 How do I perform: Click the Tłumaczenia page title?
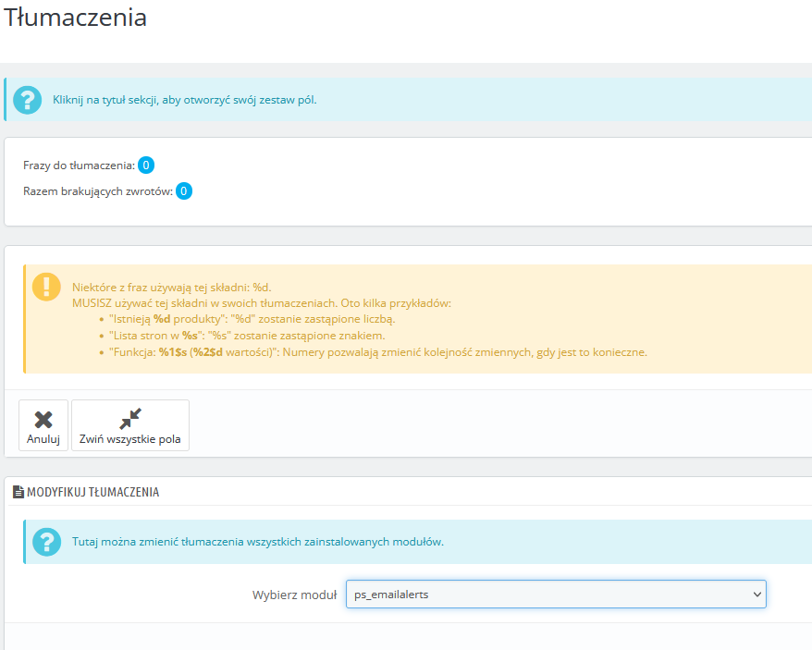[76, 17]
